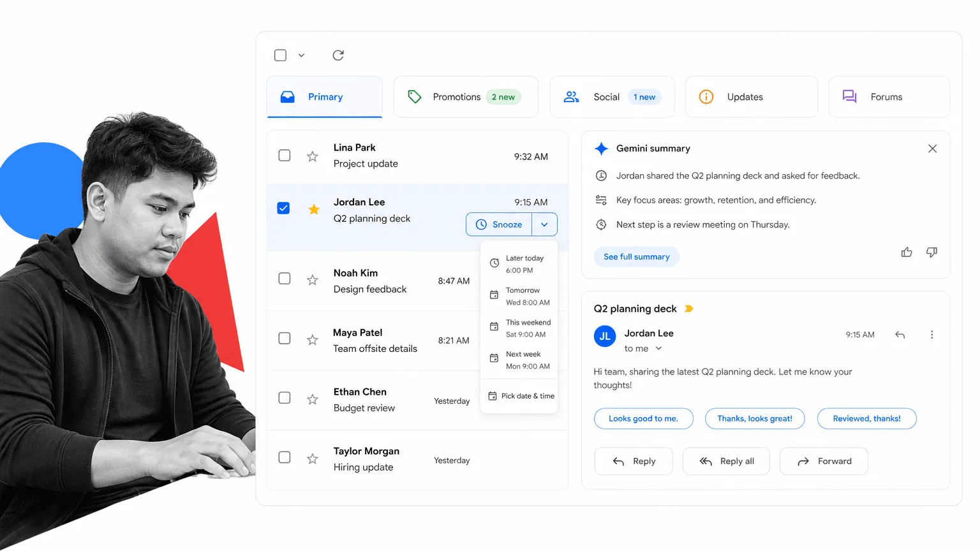Image resolution: width=980 pixels, height=551 pixels.
Task: Give thumbs up to Gemini summary
Action: coord(907,253)
